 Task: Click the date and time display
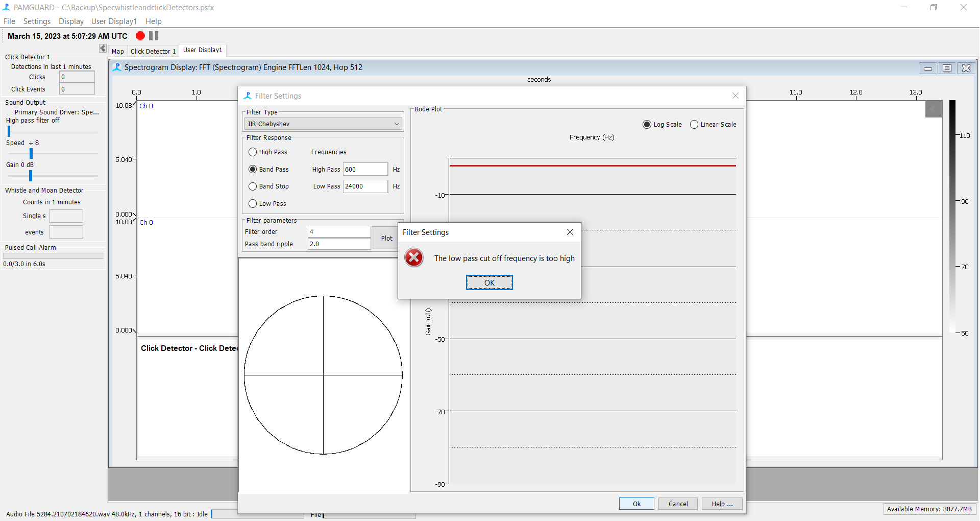67,36
